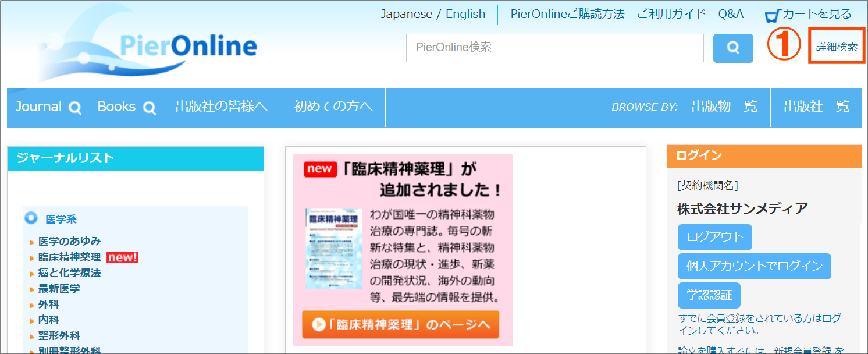Open the ご利用ガイド link
Image resolution: width=868 pixels, height=354 pixels.
(671, 14)
